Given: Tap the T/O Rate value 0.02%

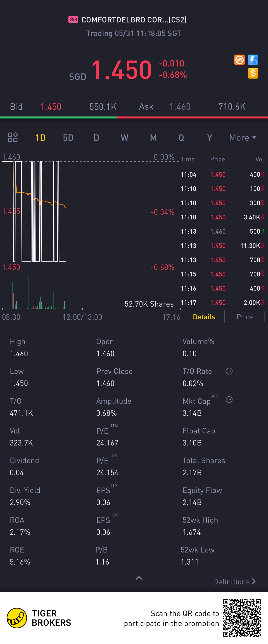Looking at the screenshot, I should point(193,383).
